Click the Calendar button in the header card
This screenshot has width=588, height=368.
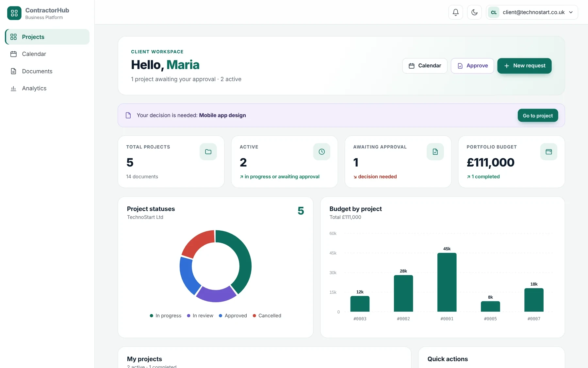(x=425, y=66)
